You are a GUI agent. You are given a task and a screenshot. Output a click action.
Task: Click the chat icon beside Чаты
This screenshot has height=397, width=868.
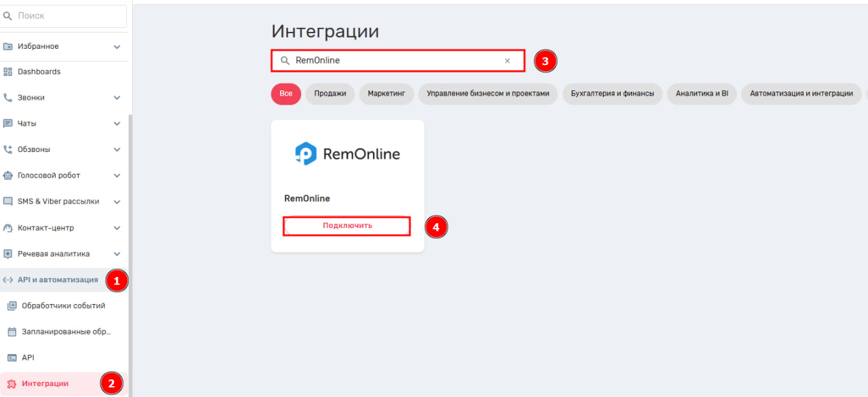8,124
